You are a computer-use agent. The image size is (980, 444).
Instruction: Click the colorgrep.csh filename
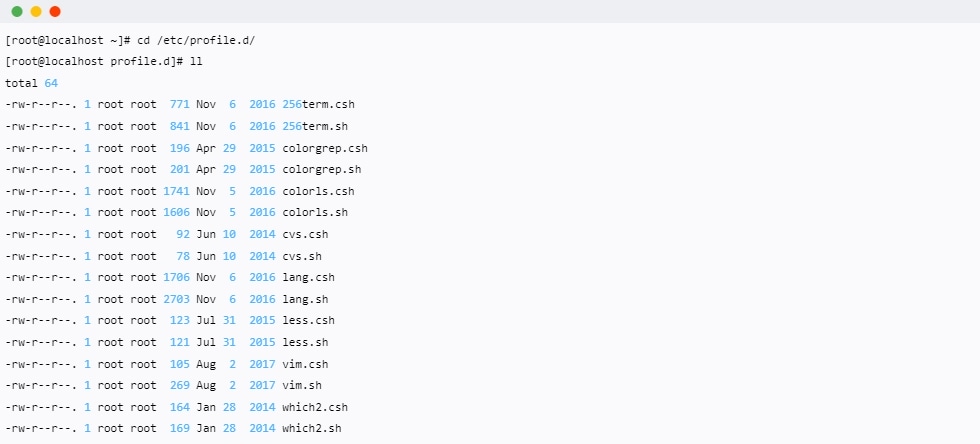tap(325, 148)
